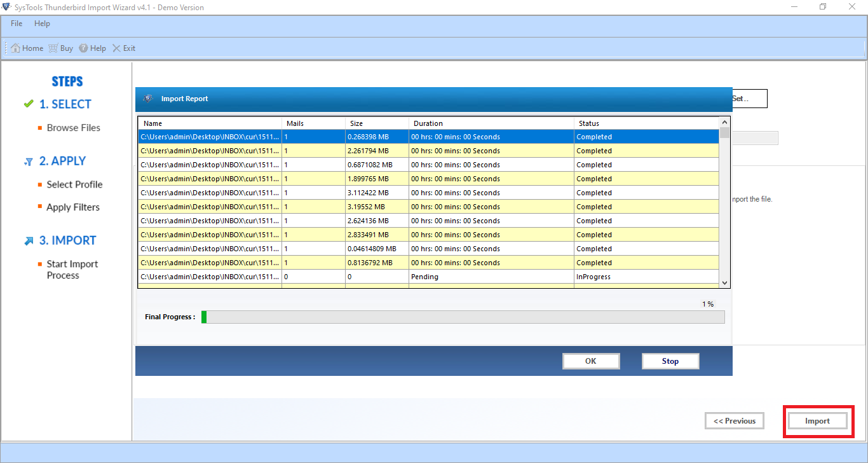Select the Select Profile step
This screenshot has width=868, height=463.
(74, 184)
